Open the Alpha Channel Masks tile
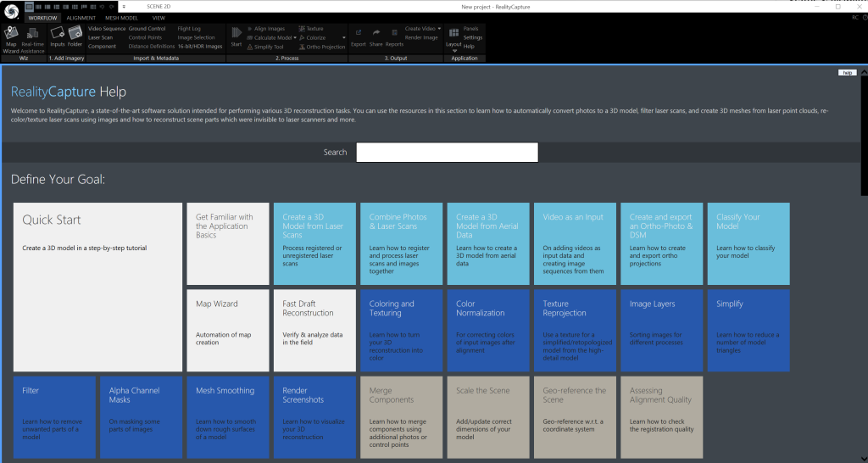The width and height of the screenshot is (868, 463). [142, 417]
